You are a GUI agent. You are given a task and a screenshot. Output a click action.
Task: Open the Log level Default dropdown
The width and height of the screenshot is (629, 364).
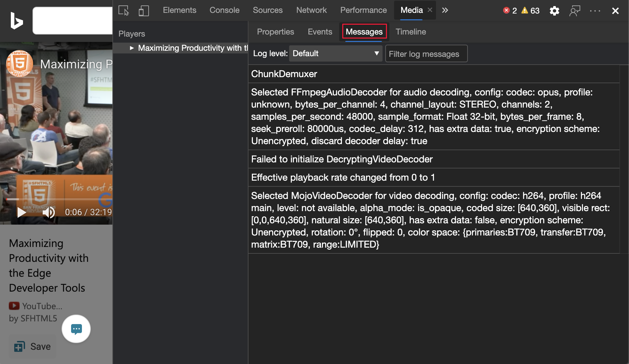(x=335, y=53)
